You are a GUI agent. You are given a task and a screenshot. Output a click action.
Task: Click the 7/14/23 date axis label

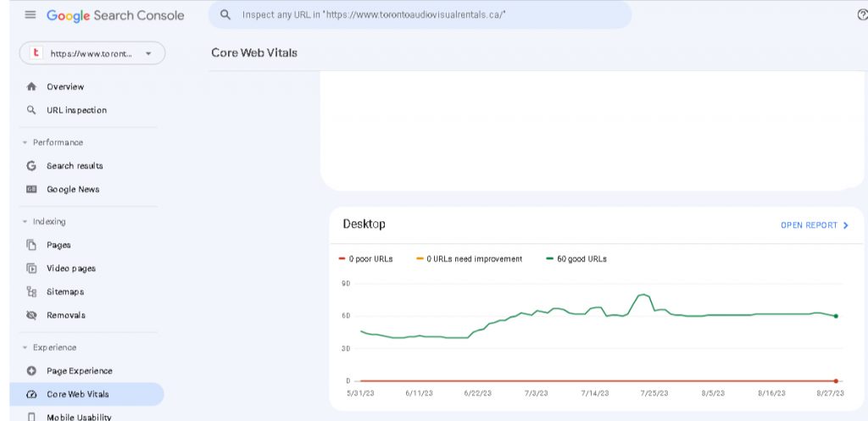click(595, 393)
